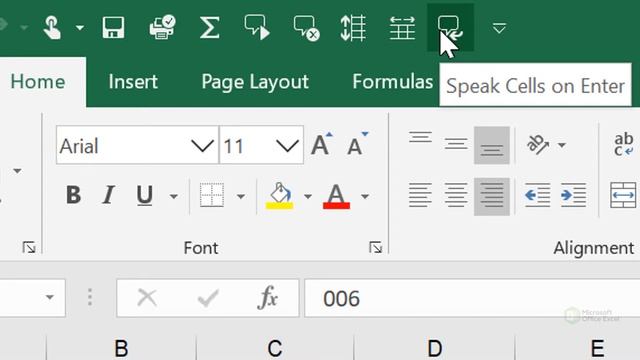Viewport: 640px width, 360px height.
Task: Click Top Align icon
Action: pyautogui.click(x=420, y=137)
